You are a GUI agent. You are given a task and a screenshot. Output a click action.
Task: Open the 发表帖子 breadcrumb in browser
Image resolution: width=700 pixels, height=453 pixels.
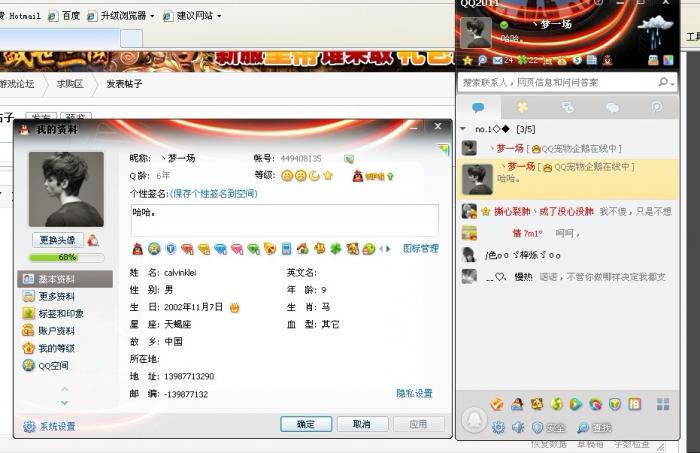[124, 84]
